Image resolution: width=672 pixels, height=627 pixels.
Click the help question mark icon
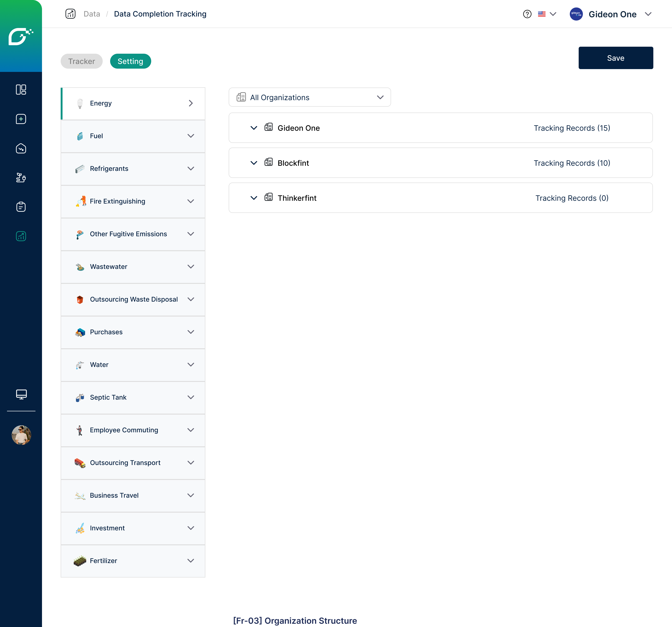point(527,14)
